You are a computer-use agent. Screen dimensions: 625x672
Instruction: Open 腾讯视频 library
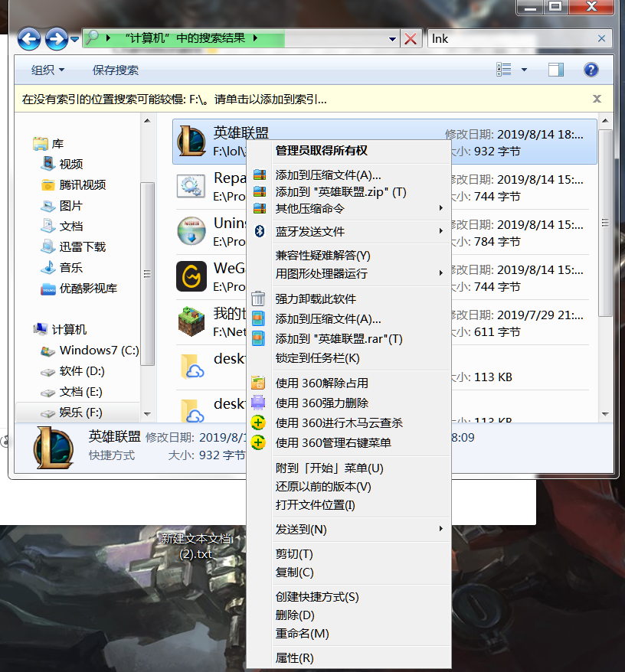[74, 184]
